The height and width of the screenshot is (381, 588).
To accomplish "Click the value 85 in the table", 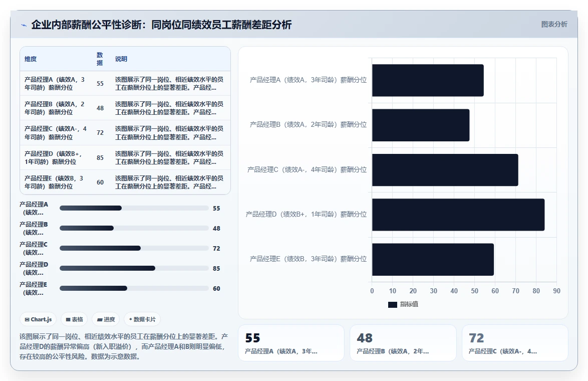I will [100, 157].
